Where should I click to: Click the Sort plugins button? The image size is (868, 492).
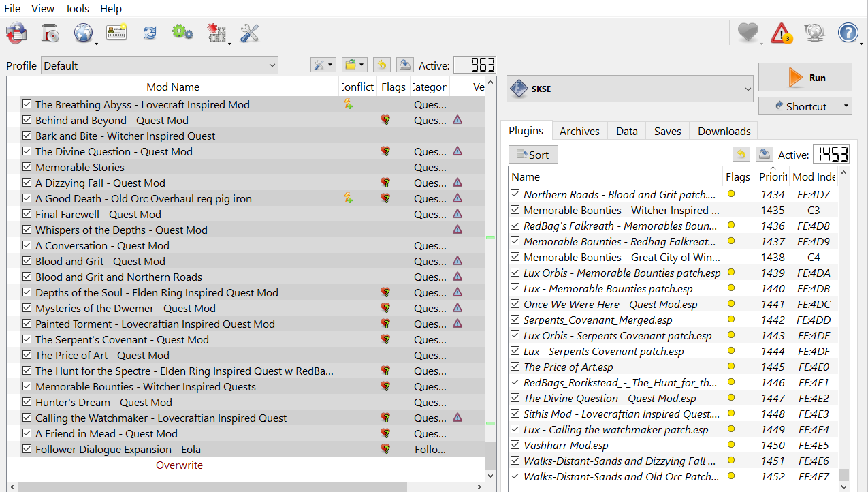tap(533, 155)
